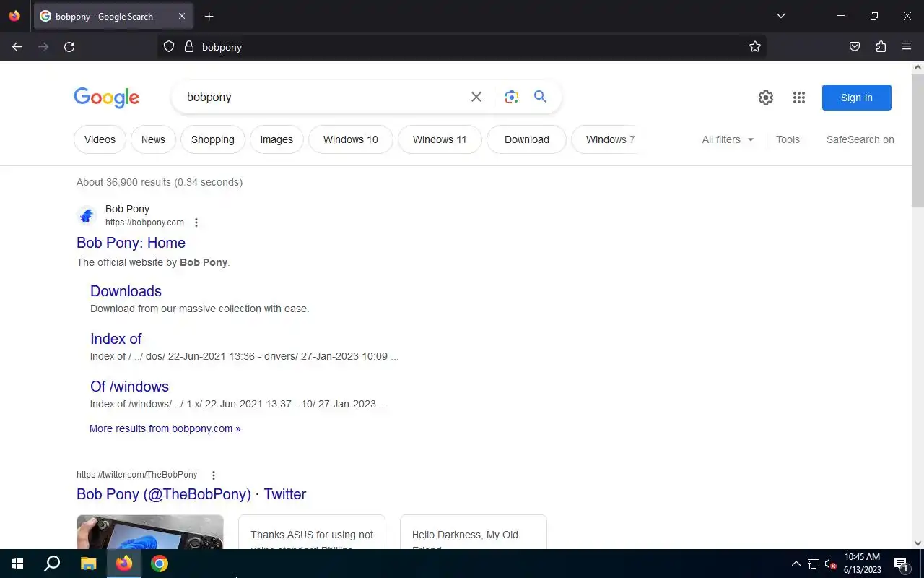Screen dimensions: 924x578
Task: Filter results by Images
Action: tap(276, 139)
